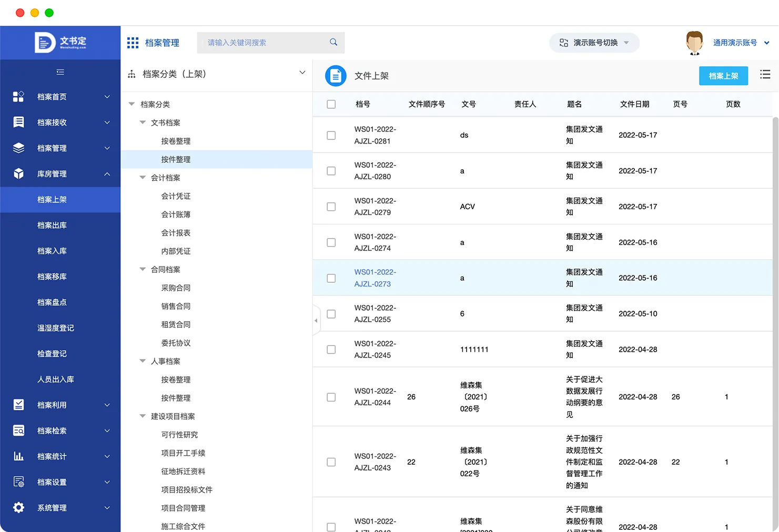
Task: Click the 题名 column header
Action: (x=574, y=104)
